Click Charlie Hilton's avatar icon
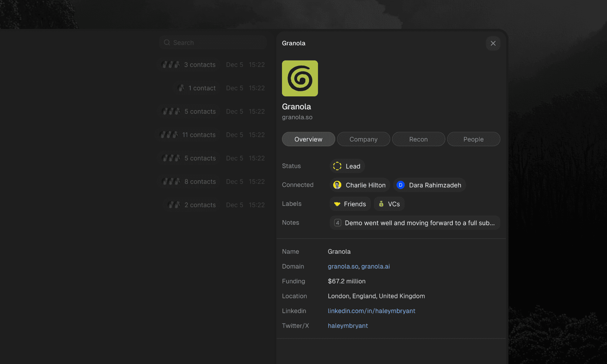Image resolution: width=607 pixels, height=364 pixels. pos(337,185)
